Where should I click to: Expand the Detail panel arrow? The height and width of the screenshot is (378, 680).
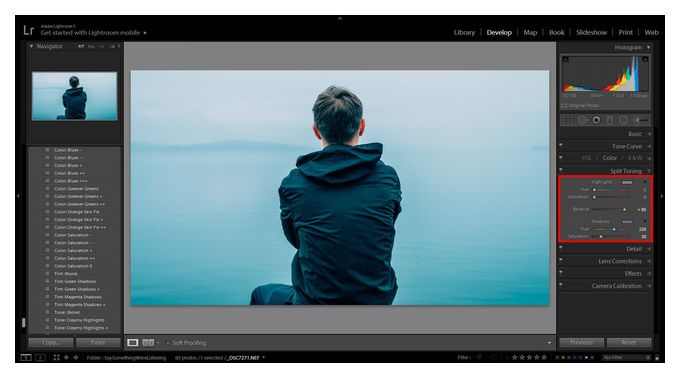point(649,249)
